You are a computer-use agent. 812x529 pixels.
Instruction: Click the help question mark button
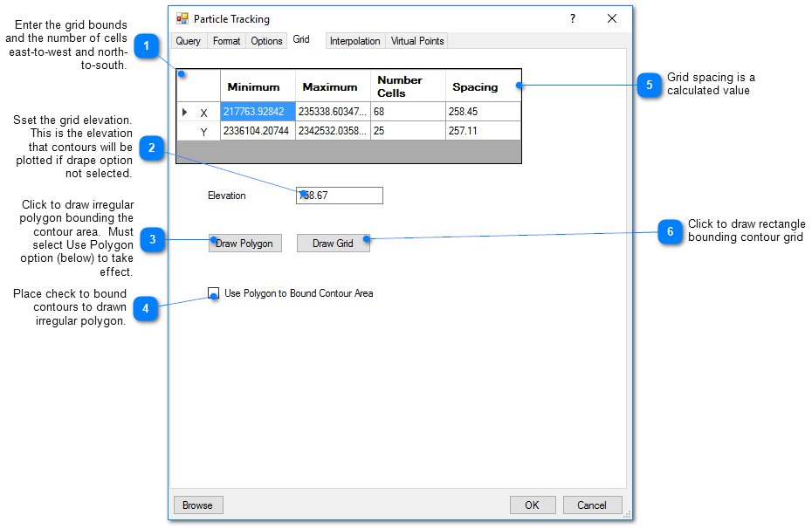tap(573, 18)
